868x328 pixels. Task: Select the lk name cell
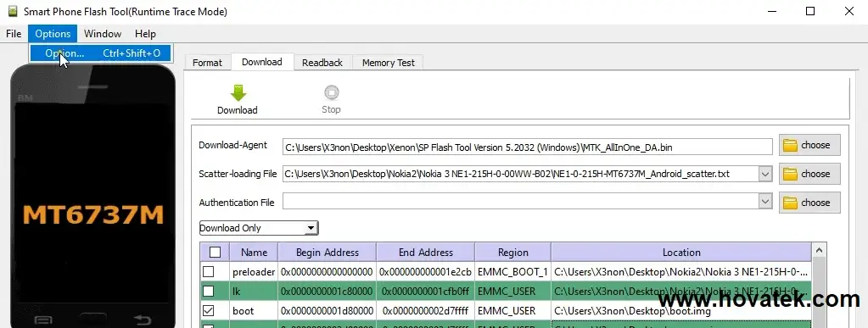click(254, 291)
